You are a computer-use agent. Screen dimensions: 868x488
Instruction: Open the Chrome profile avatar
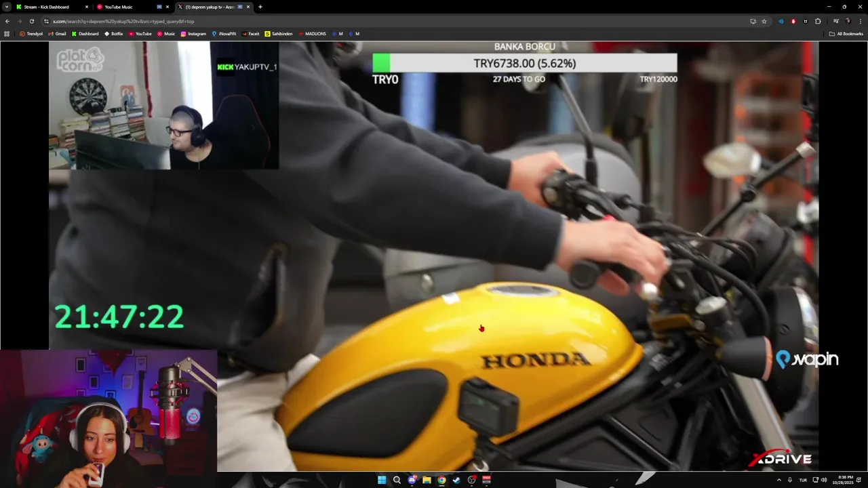coord(848,21)
